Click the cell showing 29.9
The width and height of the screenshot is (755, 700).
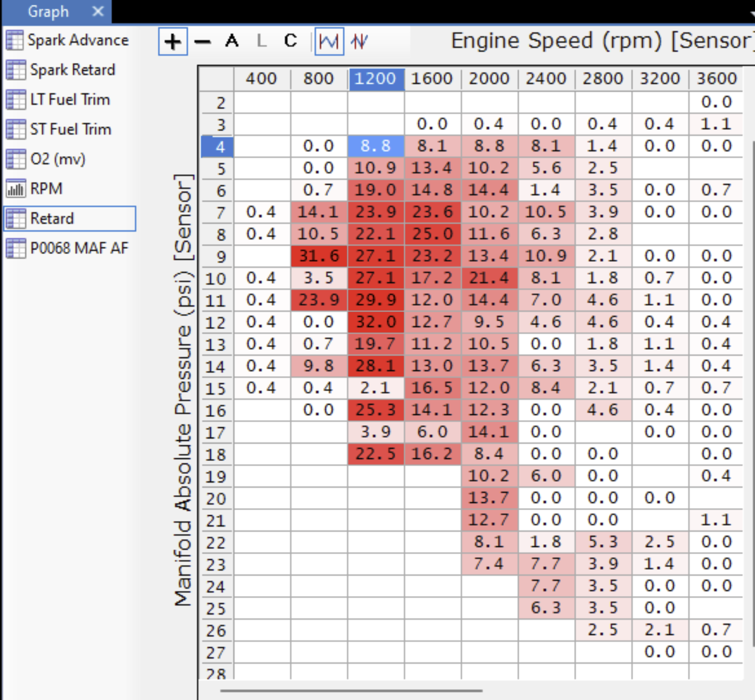click(x=376, y=300)
